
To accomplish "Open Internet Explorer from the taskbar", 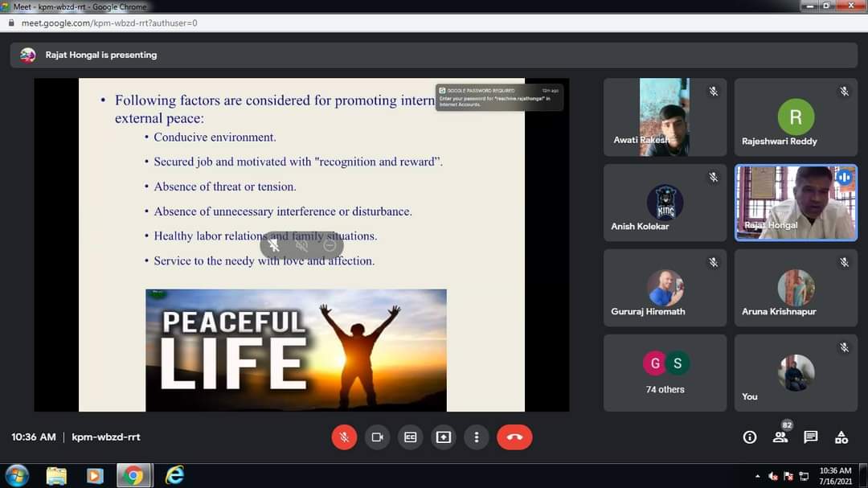I will click(x=174, y=475).
